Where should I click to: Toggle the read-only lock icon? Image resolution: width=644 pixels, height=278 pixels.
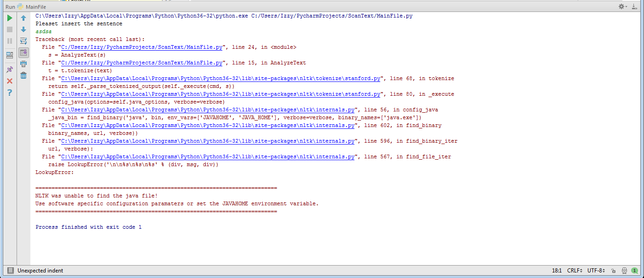pyautogui.click(x=613, y=271)
